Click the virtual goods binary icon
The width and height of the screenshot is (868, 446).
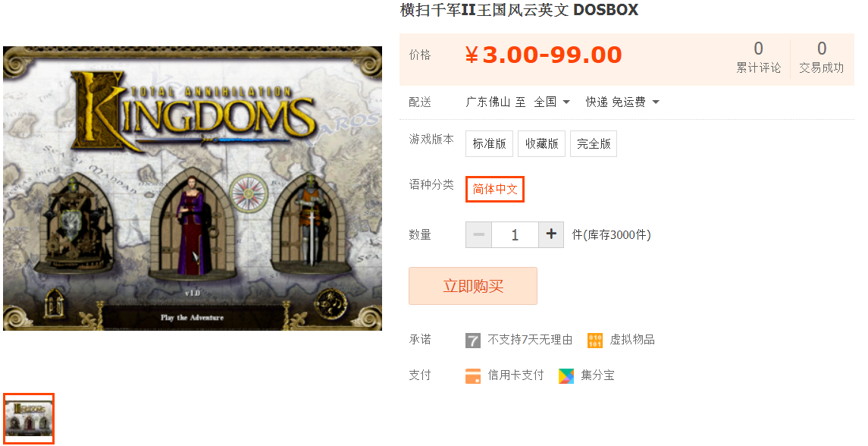[x=594, y=340]
